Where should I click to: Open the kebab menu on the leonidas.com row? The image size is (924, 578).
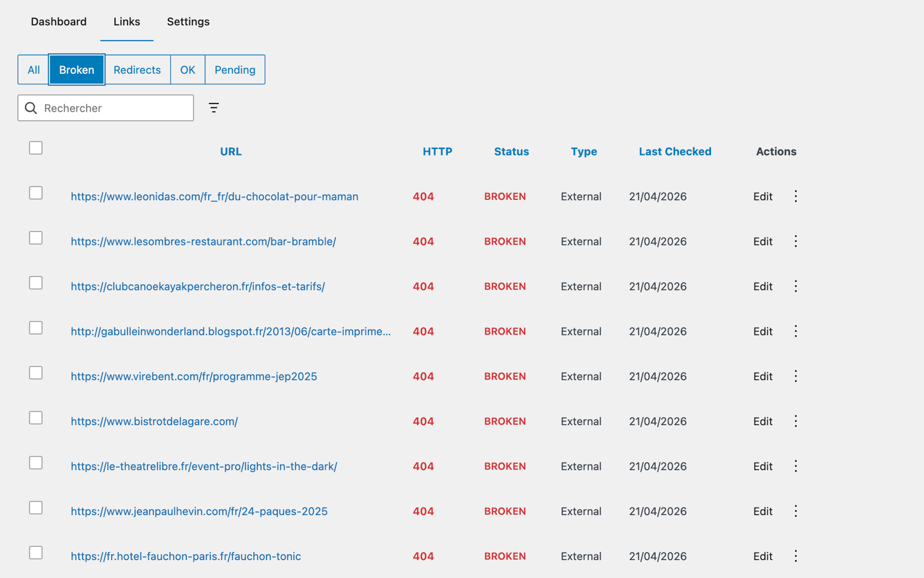point(795,196)
